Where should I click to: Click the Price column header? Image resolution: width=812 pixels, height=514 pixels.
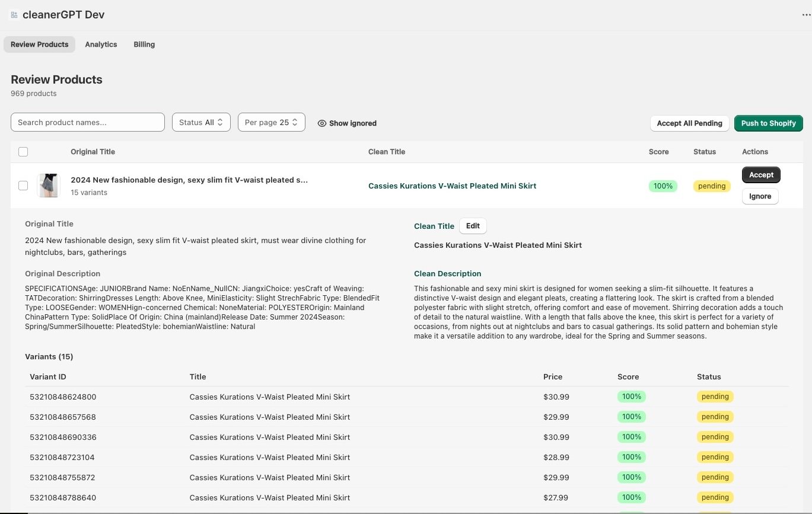pyautogui.click(x=553, y=377)
